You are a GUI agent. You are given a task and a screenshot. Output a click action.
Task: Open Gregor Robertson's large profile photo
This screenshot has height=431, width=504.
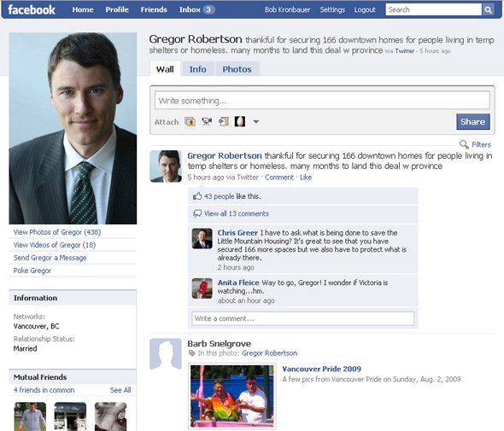coord(73,128)
